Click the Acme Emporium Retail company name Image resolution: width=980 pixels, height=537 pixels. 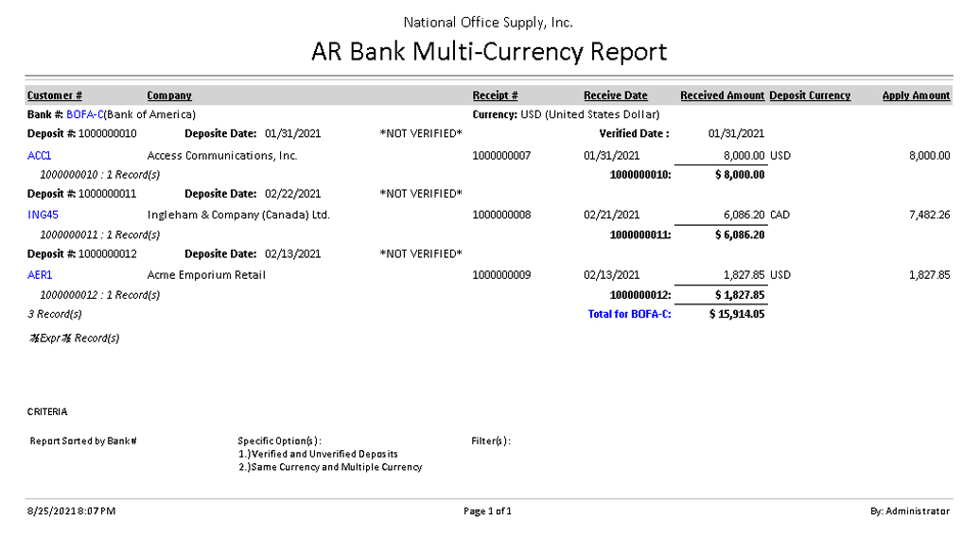(206, 275)
